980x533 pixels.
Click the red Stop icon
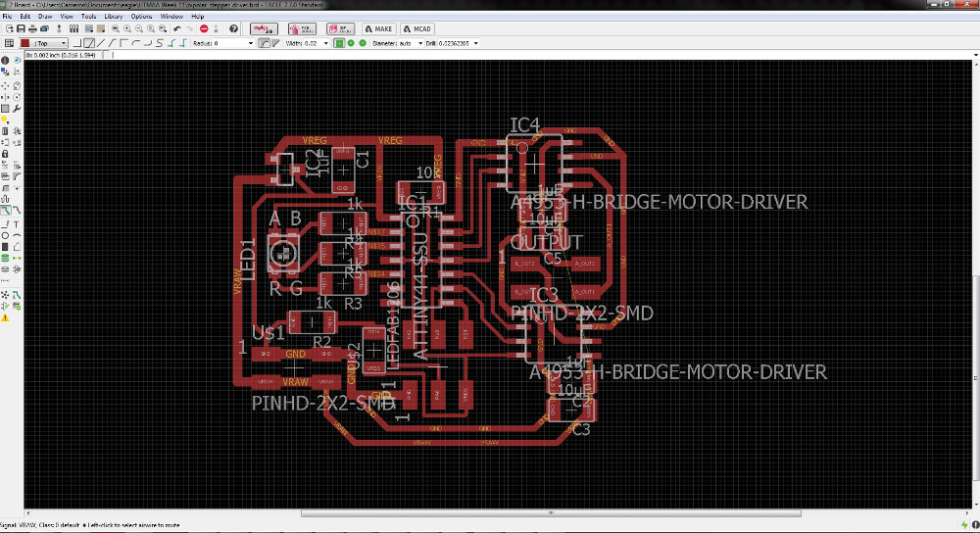click(204, 28)
